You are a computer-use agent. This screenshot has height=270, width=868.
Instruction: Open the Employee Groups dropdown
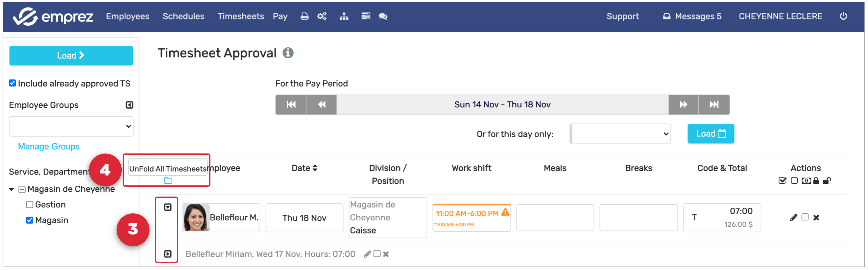pyautogui.click(x=71, y=126)
